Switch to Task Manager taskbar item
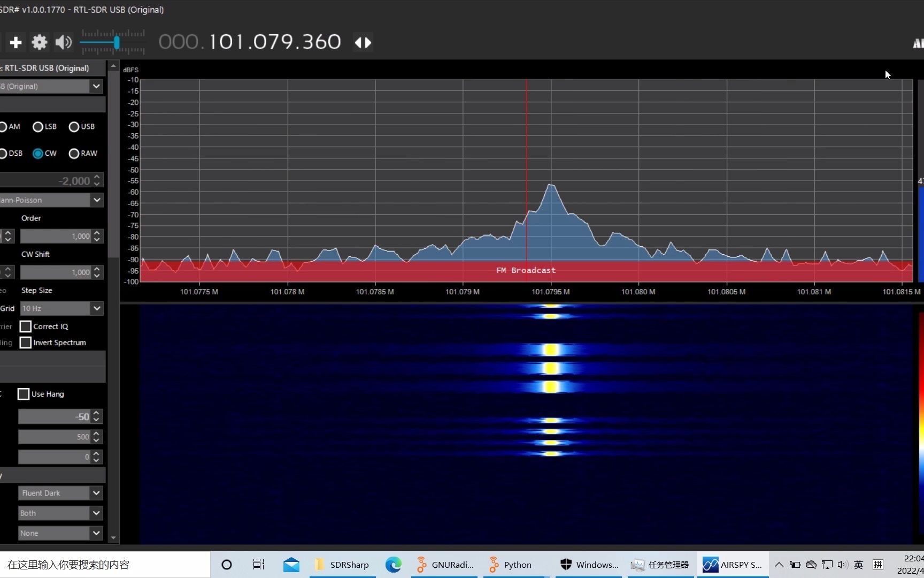The height and width of the screenshot is (578, 924). click(x=660, y=565)
